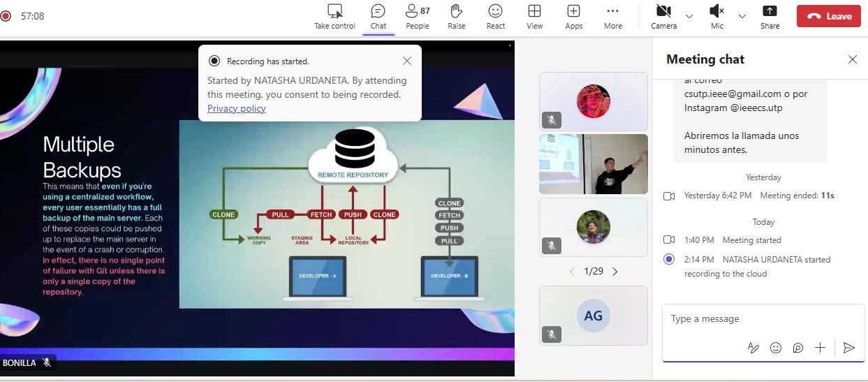Show the People list

(x=417, y=16)
